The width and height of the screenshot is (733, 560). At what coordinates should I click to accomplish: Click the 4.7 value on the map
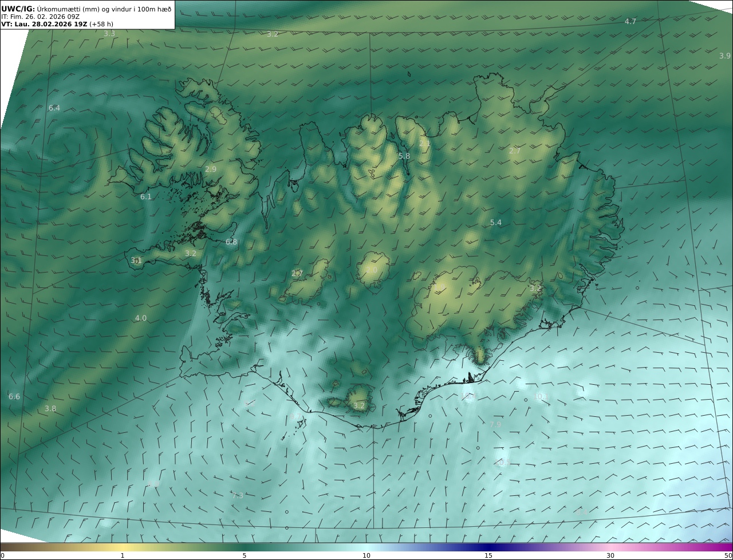[630, 21]
